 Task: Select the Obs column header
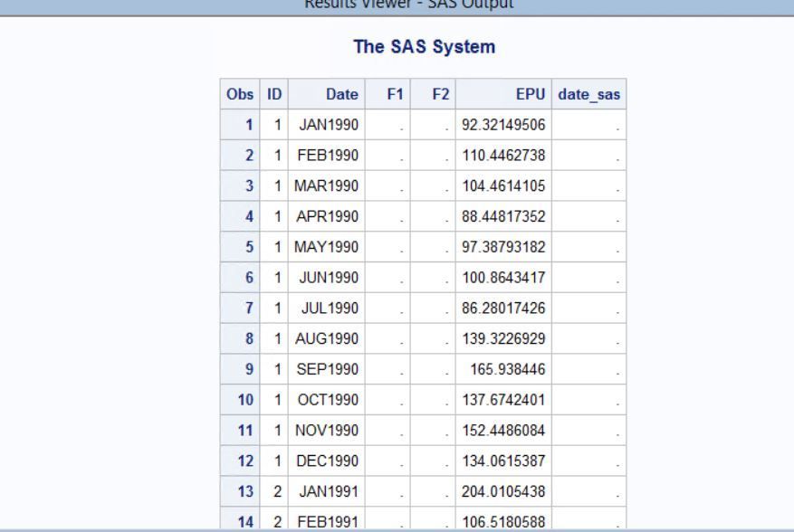(x=239, y=94)
